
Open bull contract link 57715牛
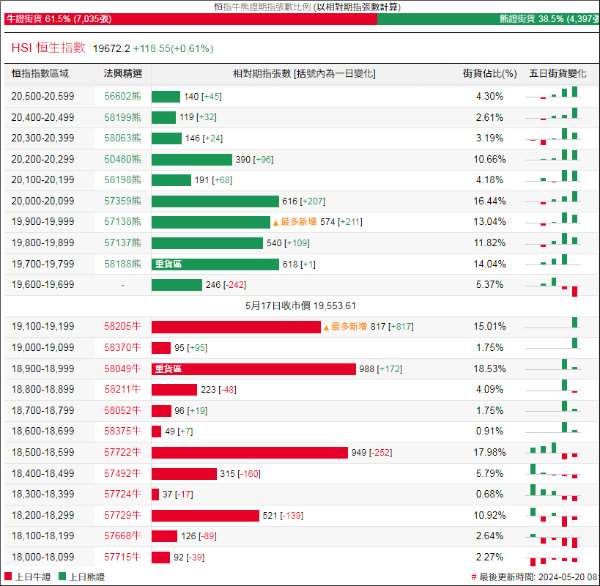(122, 557)
